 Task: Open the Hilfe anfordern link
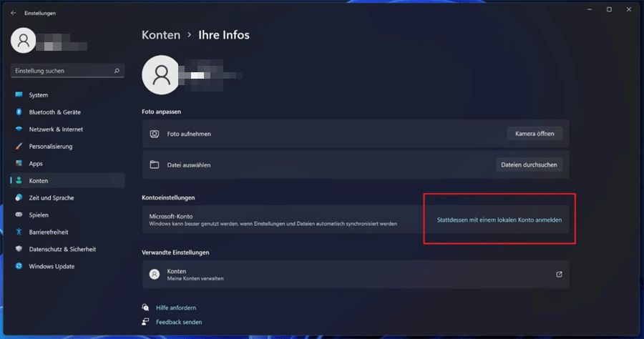pos(176,308)
